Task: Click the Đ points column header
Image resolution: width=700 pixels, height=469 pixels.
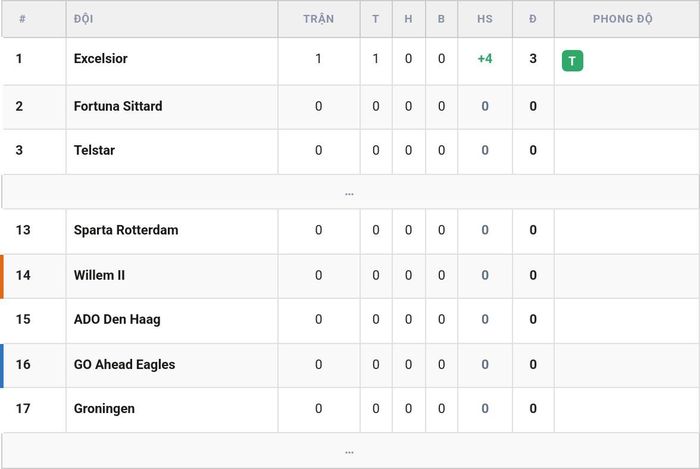Action: pyautogui.click(x=533, y=19)
